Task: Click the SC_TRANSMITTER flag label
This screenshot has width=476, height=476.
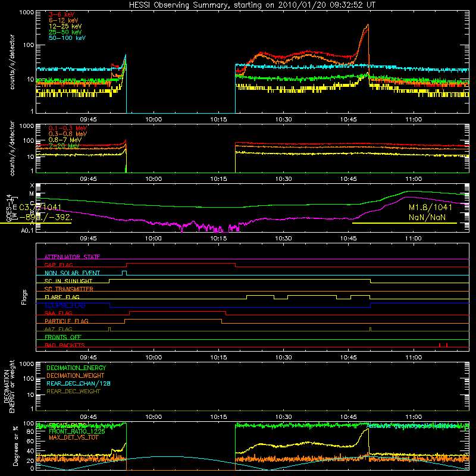Action: click(69, 289)
